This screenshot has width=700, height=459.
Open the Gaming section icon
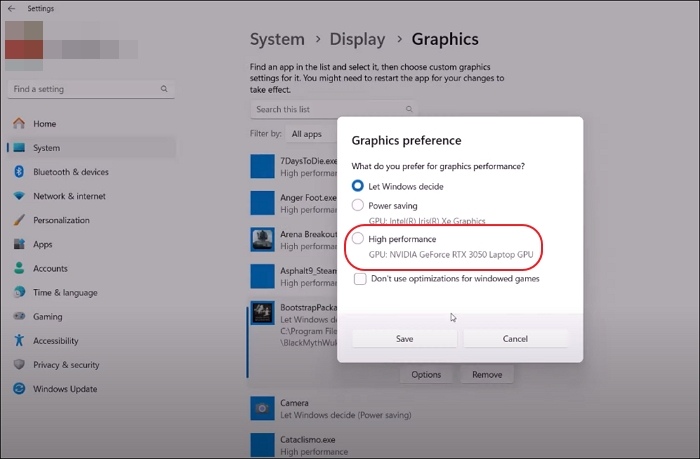click(x=18, y=317)
